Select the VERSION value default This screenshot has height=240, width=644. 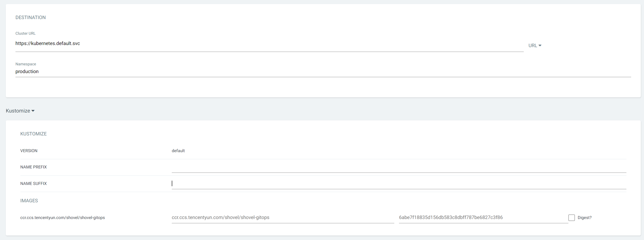click(178, 151)
